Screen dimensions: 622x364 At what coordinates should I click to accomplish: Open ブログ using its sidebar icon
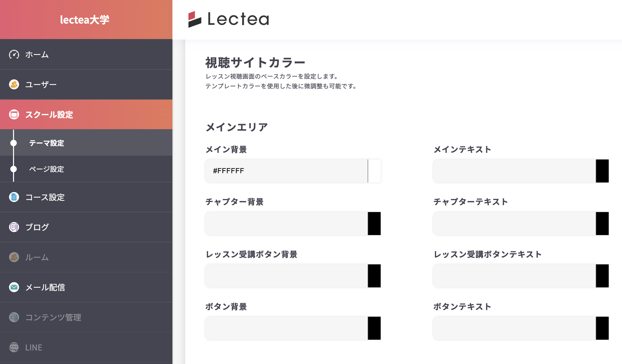[x=14, y=227]
